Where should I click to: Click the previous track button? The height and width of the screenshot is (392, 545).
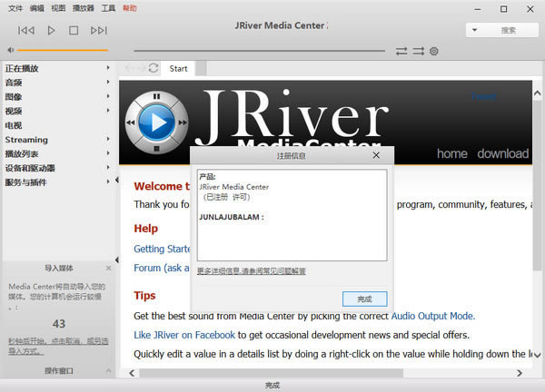25,31
